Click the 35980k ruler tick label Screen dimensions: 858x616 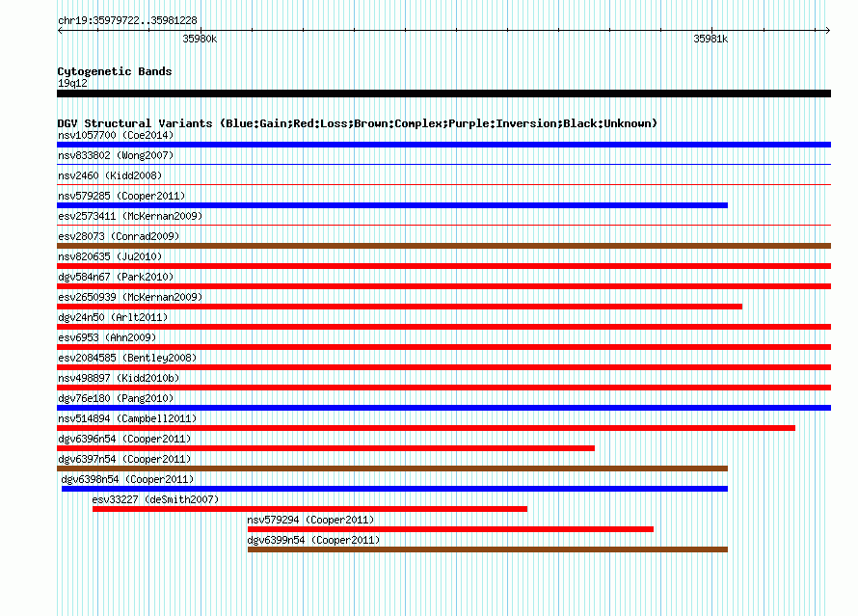point(200,39)
